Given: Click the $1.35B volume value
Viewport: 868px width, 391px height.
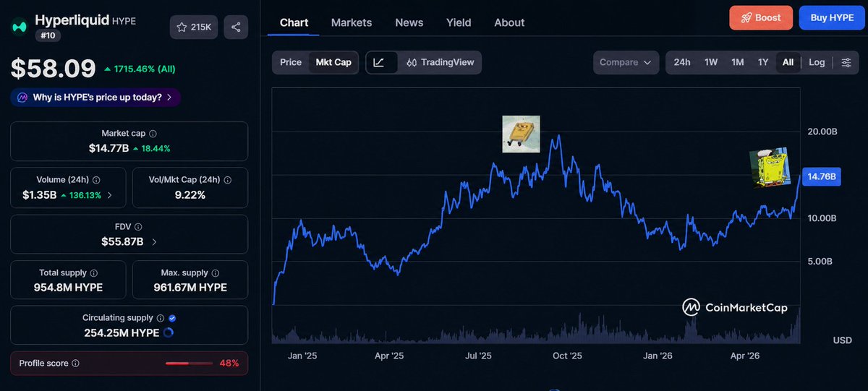Looking at the screenshot, I should (x=39, y=194).
